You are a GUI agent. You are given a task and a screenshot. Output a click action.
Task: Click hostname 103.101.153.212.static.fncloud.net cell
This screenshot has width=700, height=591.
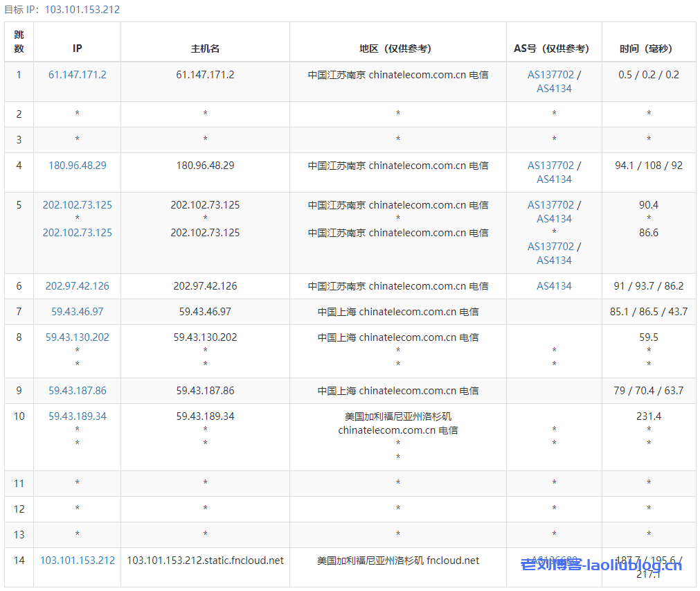pyautogui.click(x=205, y=561)
